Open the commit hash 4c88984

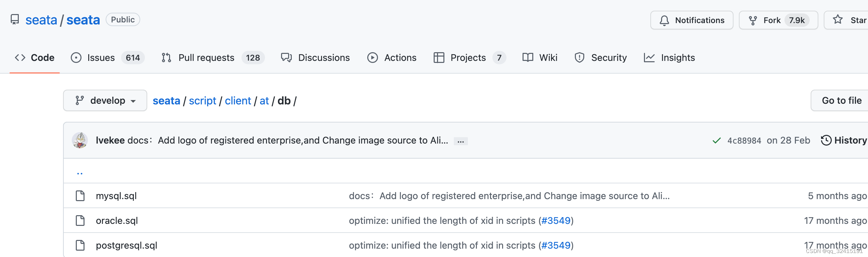tap(744, 141)
